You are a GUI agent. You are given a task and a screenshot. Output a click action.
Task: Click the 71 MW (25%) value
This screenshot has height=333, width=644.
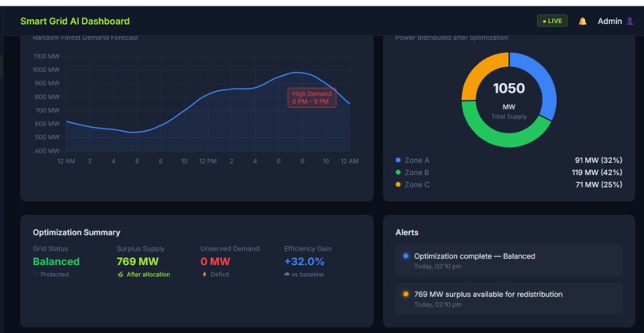[598, 184]
